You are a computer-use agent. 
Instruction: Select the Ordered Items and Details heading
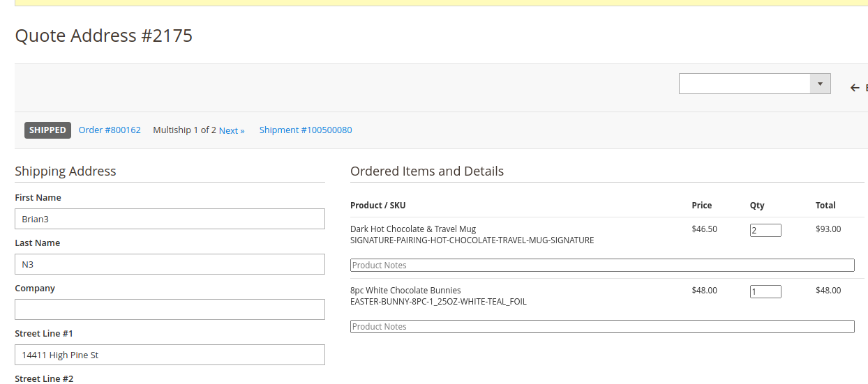(x=427, y=171)
